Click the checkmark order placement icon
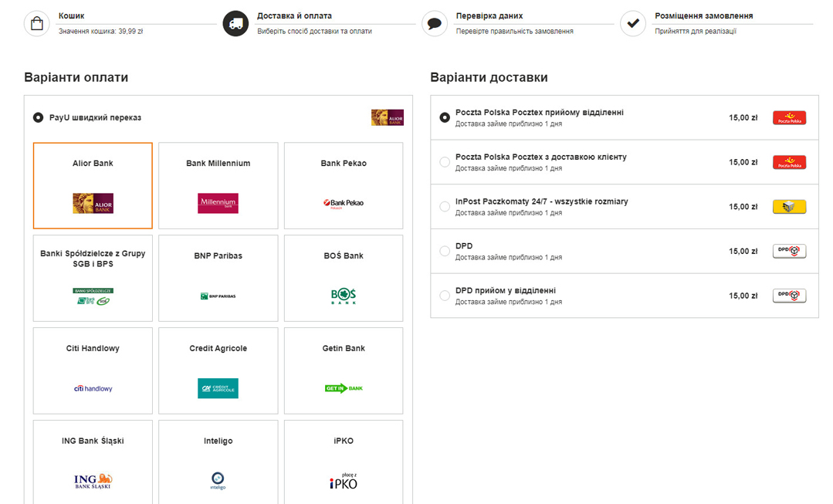Screen dimensions: 833x504 [633, 23]
